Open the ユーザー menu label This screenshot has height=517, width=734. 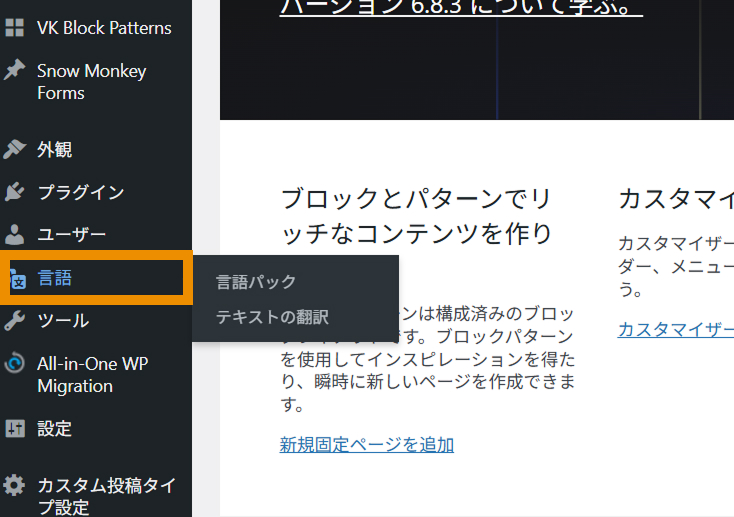coord(71,235)
